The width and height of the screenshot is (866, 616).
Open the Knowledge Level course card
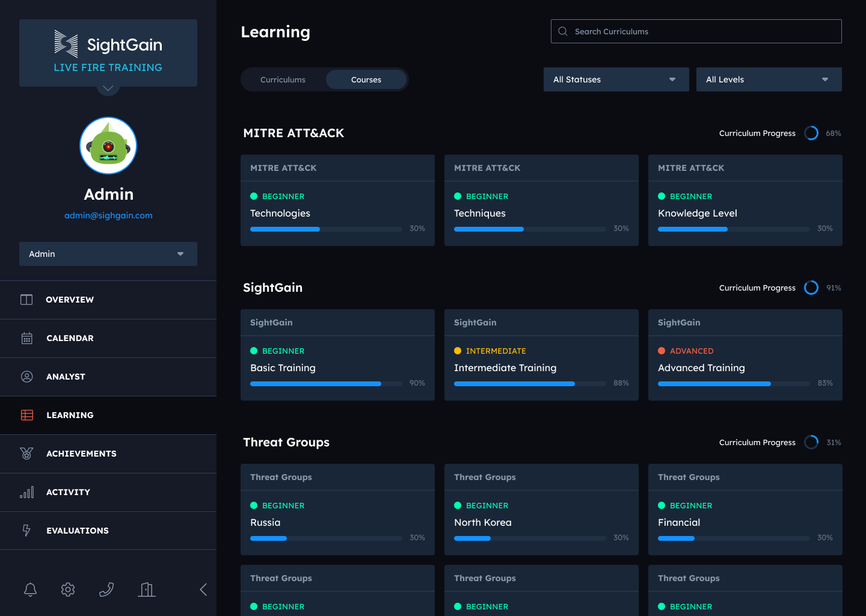coord(745,200)
